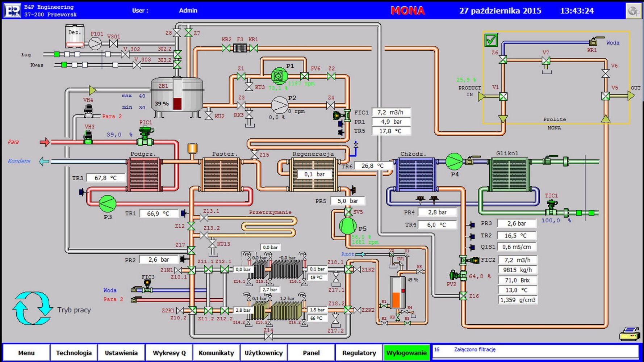Toggle the SV5 valve above P5
The height and width of the screenshot is (362, 644).
click(x=348, y=212)
